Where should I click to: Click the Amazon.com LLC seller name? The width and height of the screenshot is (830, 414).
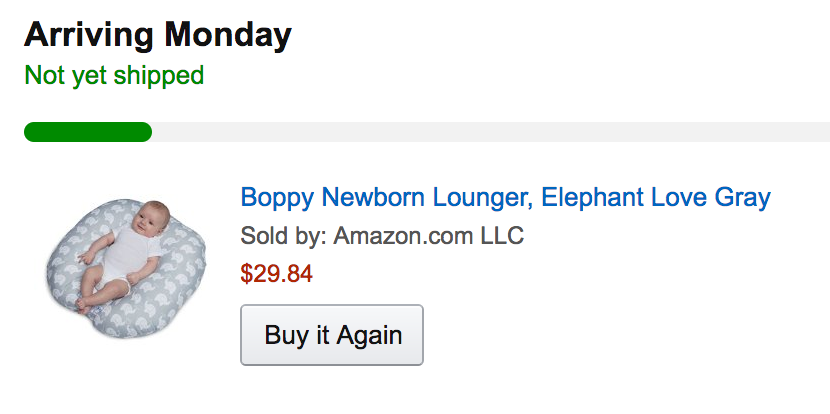click(429, 236)
